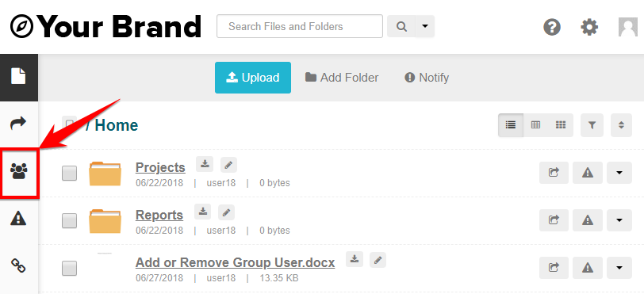This screenshot has height=294, width=644.
Task: Expand more actions for Projects folder
Action: pyautogui.click(x=619, y=173)
